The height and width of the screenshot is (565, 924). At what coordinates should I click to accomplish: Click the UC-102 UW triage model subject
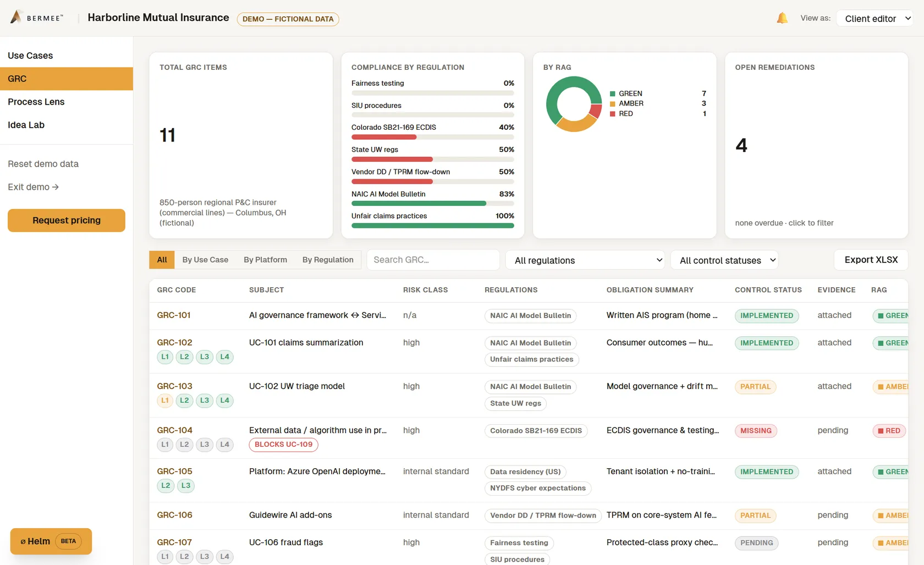(x=297, y=386)
